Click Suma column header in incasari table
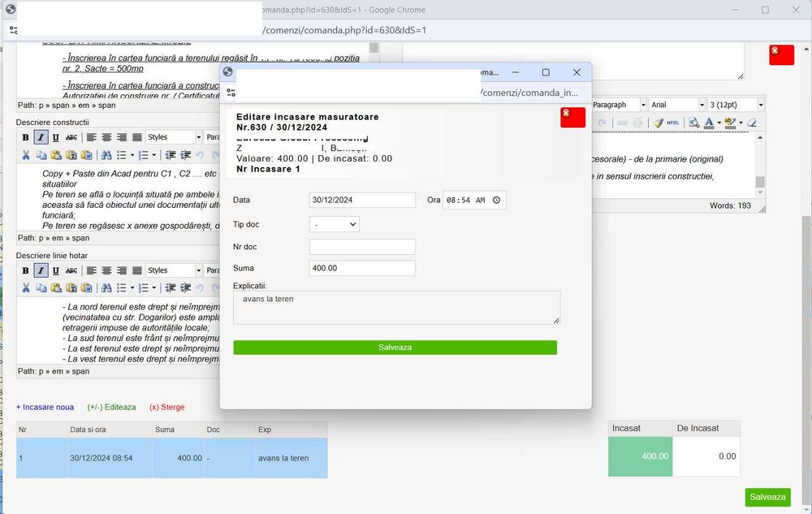The width and height of the screenshot is (812, 514). pyautogui.click(x=179, y=430)
